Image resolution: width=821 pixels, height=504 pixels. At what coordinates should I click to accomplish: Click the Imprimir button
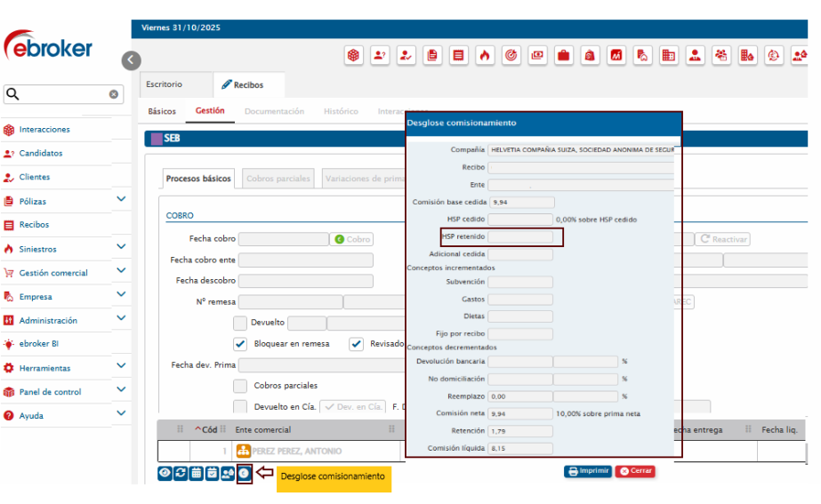click(x=588, y=471)
